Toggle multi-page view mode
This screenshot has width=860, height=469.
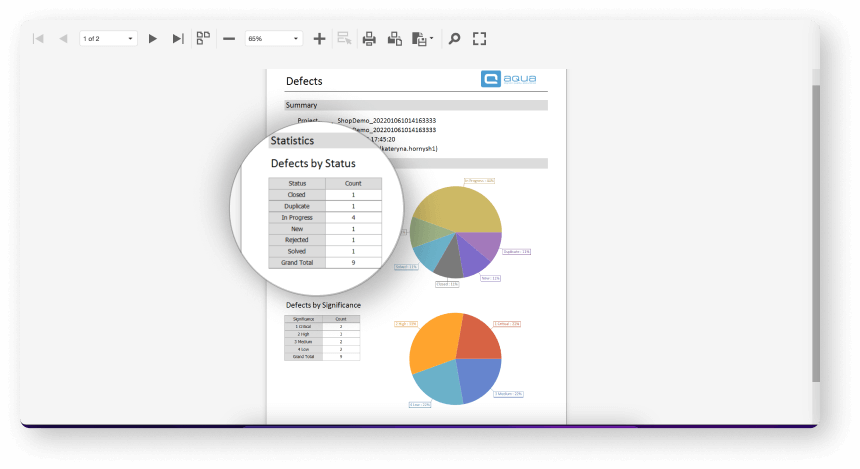[x=204, y=39]
